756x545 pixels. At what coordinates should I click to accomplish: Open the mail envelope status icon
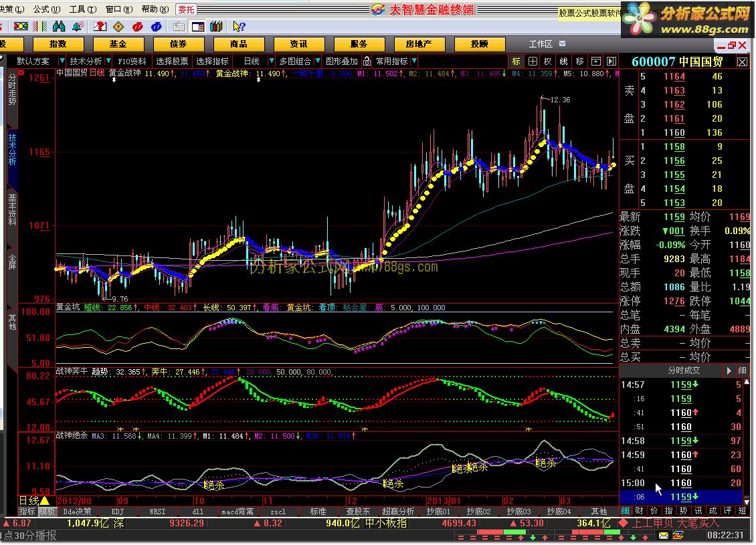coord(664,536)
